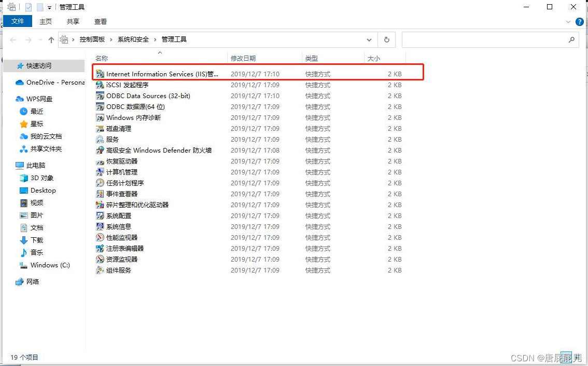Open the 计算机管理 shortcut

tap(121, 172)
